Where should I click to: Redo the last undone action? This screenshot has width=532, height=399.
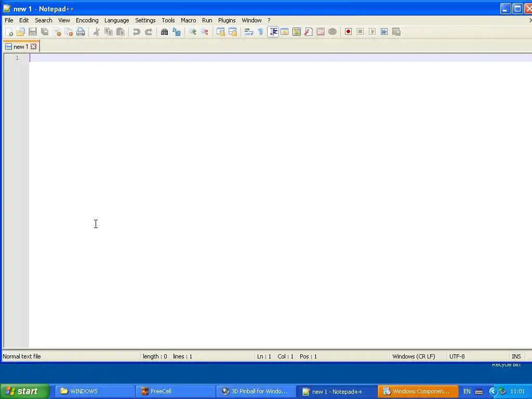click(149, 32)
